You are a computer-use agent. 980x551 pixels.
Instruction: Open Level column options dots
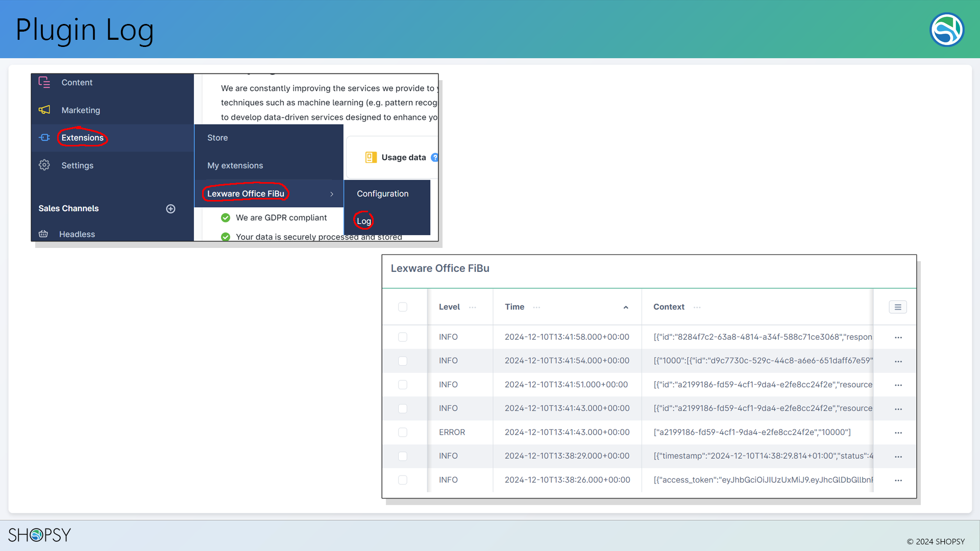[x=473, y=307]
